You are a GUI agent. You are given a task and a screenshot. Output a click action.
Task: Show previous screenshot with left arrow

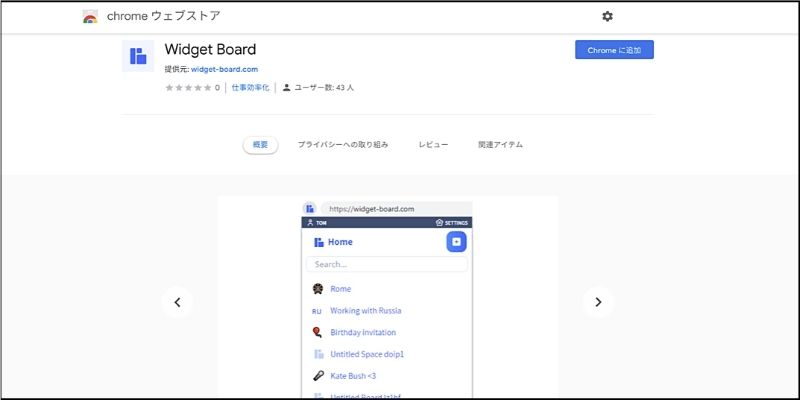(177, 302)
